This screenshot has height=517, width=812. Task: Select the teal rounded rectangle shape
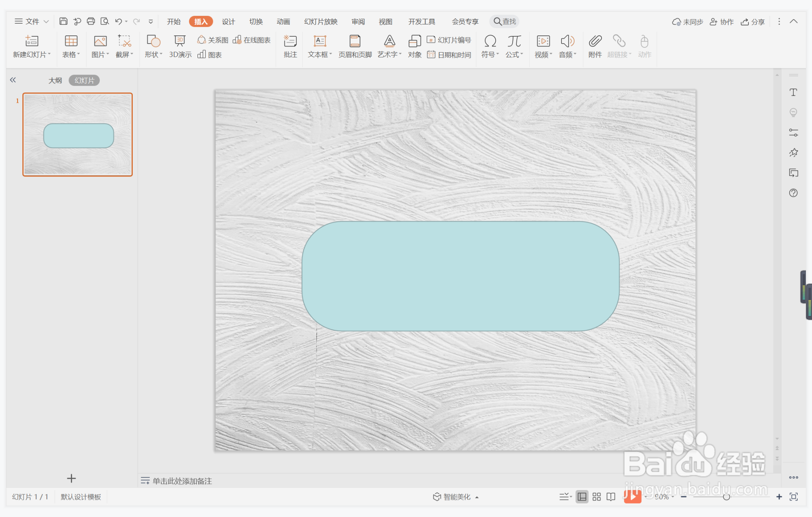pos(461,276)
